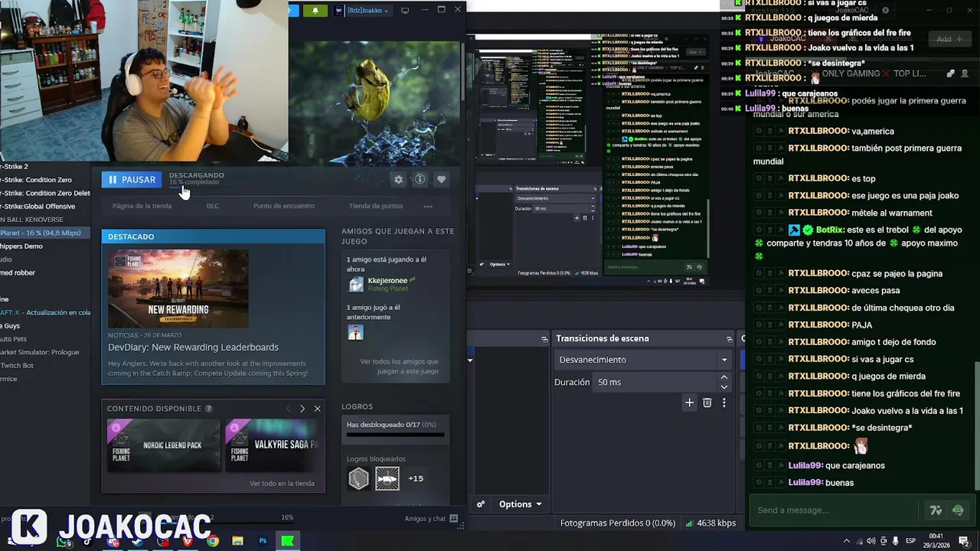Image resolution: width=980 pixels, height=551 pixels.
Task: Open the green BotRix icon in the chat box
Action: 958,510
